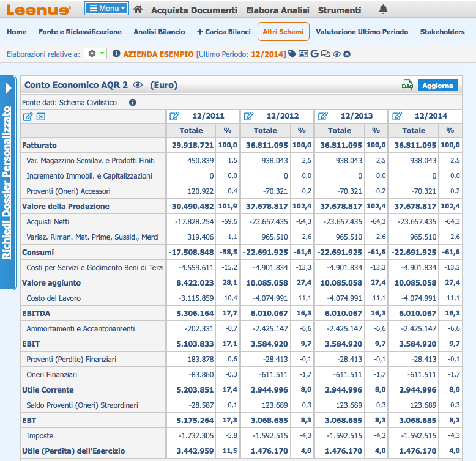Click the Imposte row label
476x461 pixels.
click(40, 436)
